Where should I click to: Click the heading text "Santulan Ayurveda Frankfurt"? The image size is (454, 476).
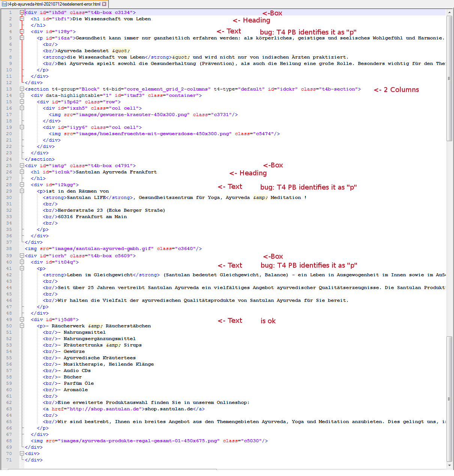116,172
